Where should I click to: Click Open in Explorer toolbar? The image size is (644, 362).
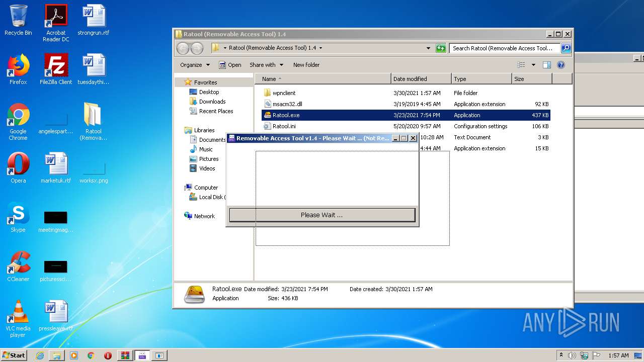[x=230, y=65]
